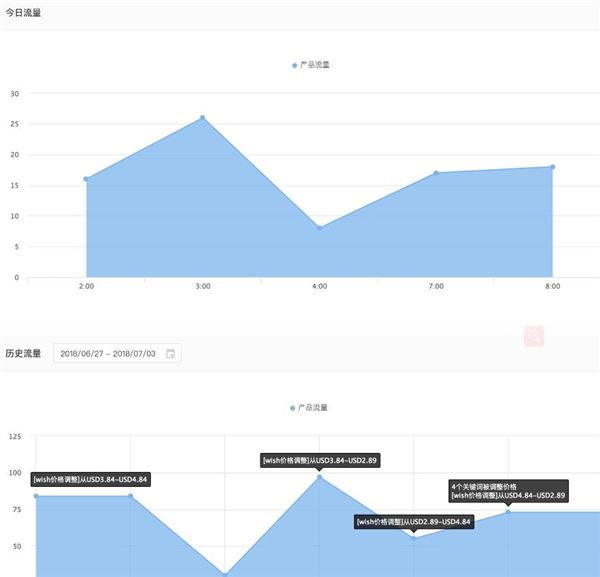Toggle 产品流量 legend in today's traffic chart
Viewport: 600px width, 577px height.
pyautogui.click(x=310, y=65)
